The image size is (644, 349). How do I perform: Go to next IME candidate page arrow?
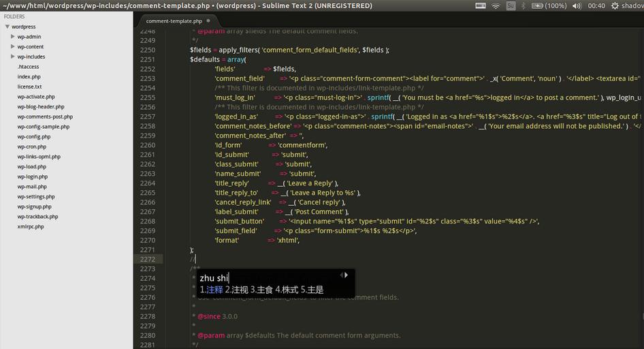pos(347,275)
